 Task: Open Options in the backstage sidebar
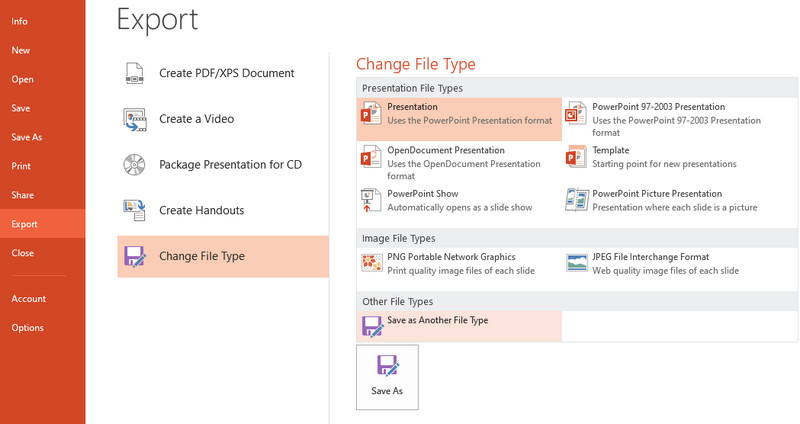[28, 328]
